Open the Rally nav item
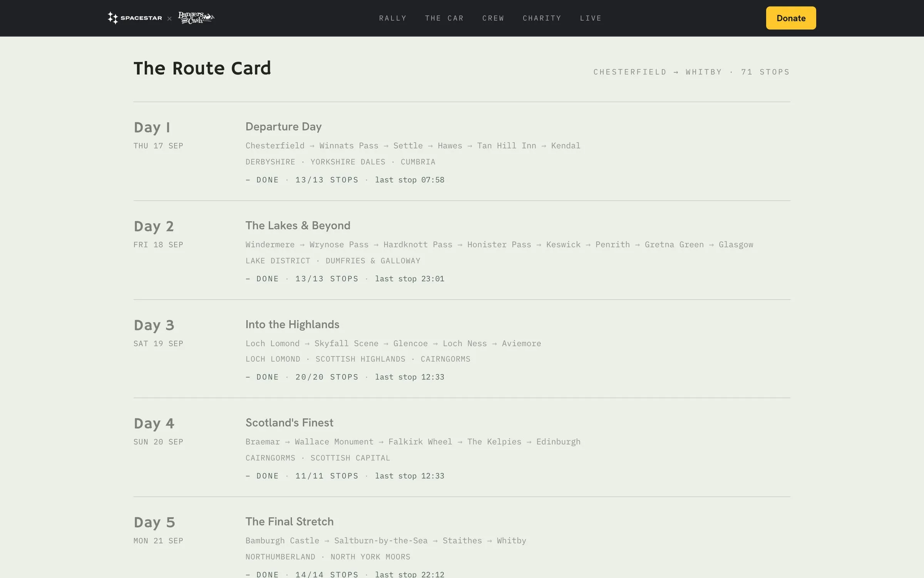This screenshot has width=924, height=578. [393, 18]
